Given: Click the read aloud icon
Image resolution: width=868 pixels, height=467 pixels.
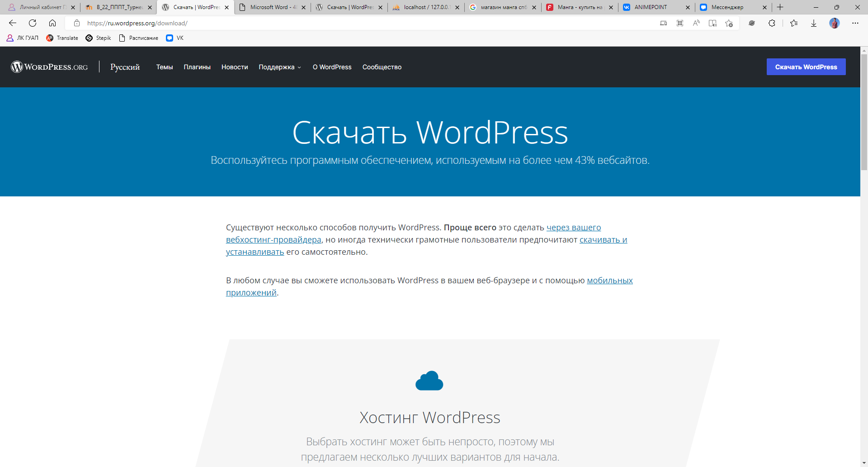Looking at the screenshot, I should coord(696,23).
